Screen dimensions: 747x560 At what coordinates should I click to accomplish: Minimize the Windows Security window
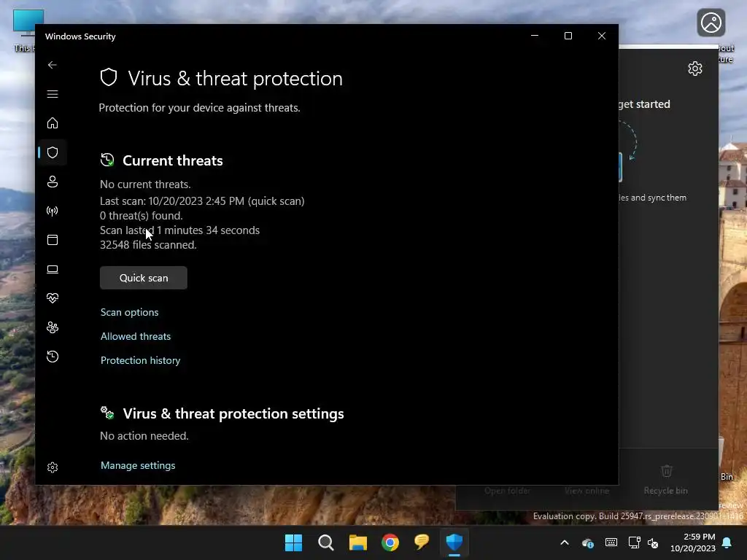[535, 36]
